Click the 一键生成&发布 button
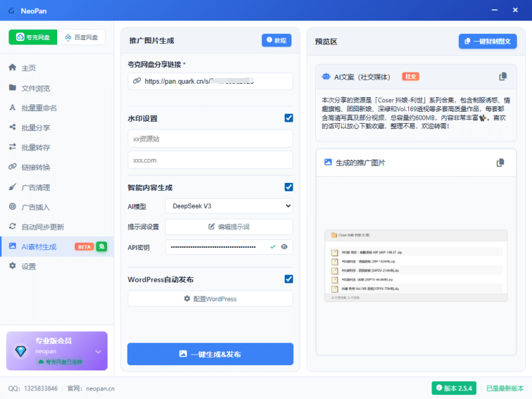 pyautogui.click(x=210, y=354)
